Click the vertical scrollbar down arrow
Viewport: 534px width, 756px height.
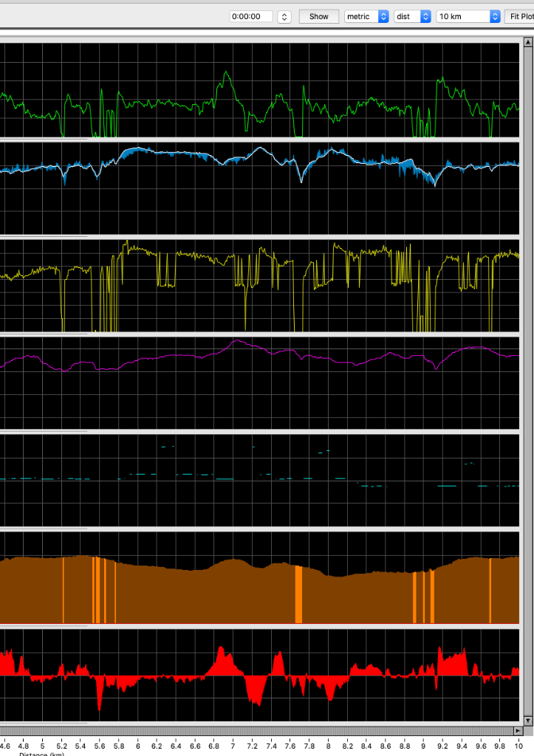tap(528, 721)
